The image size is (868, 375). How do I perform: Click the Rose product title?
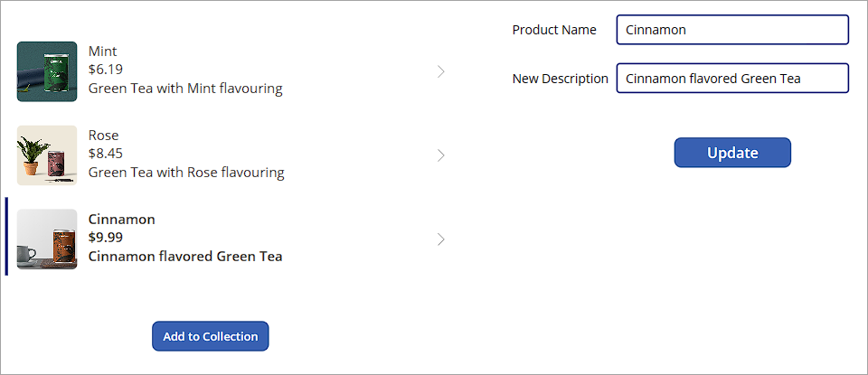tap(103, 136)
